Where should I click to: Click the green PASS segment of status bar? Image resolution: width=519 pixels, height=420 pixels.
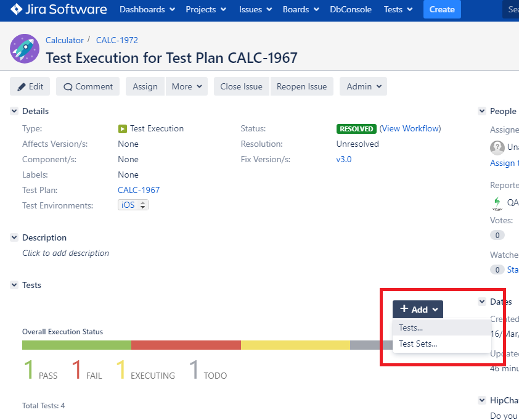77,345
